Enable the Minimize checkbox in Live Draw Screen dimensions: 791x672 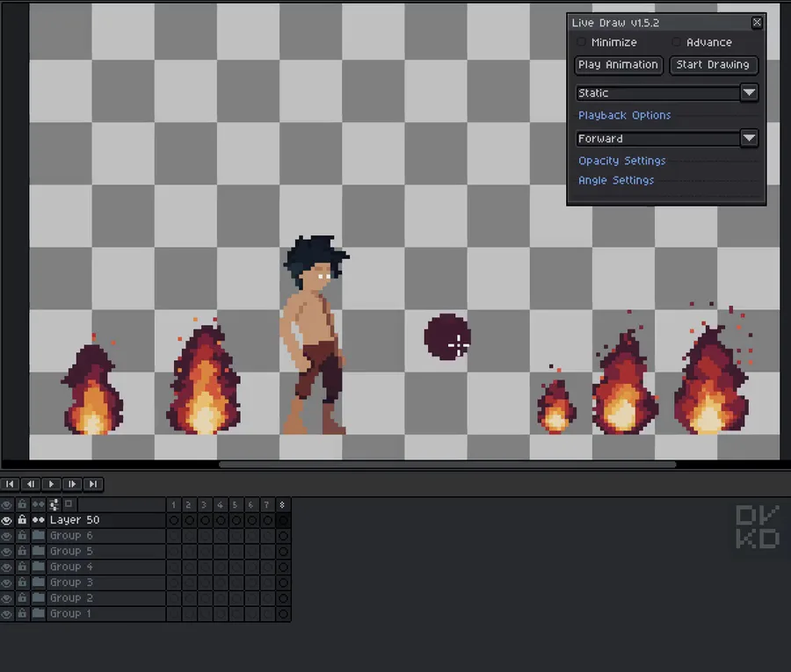(582, 42)
